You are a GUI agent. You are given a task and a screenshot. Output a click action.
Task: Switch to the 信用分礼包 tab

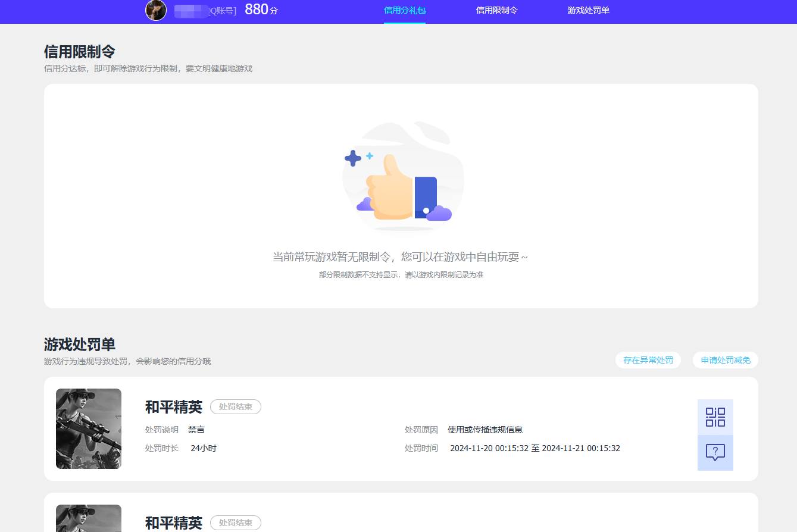pyautogui.click(x=405, y=10)
